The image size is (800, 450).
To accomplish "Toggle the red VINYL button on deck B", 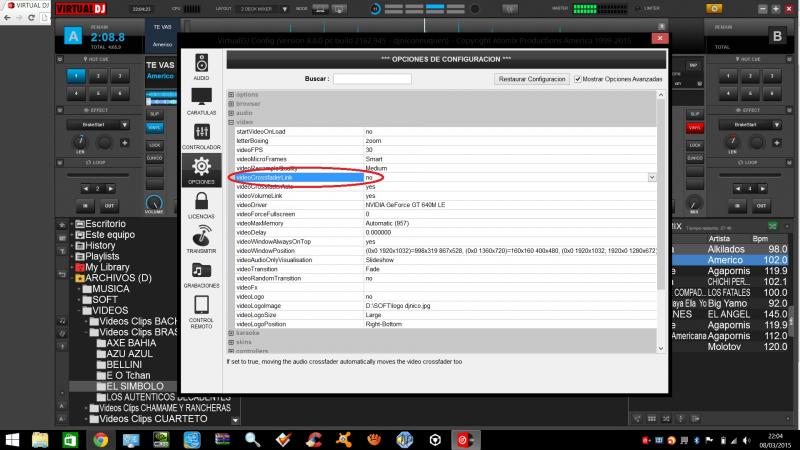I will 694,128.
